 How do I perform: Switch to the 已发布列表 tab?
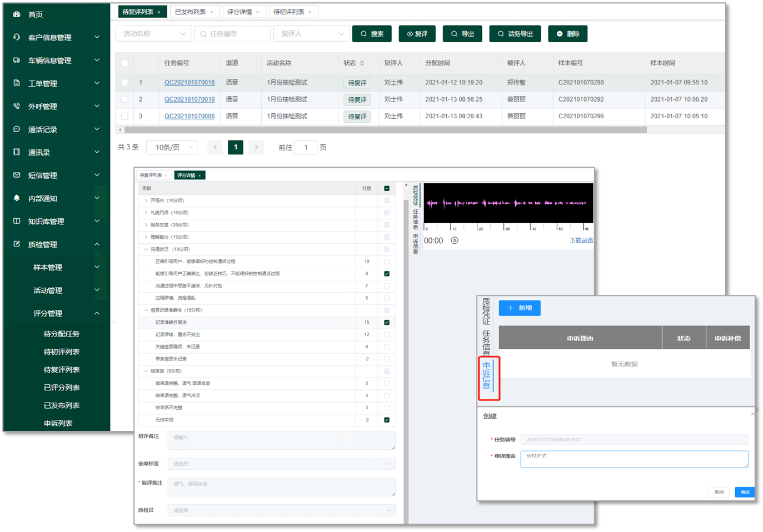pyautogui.click(x=190, y=12)
